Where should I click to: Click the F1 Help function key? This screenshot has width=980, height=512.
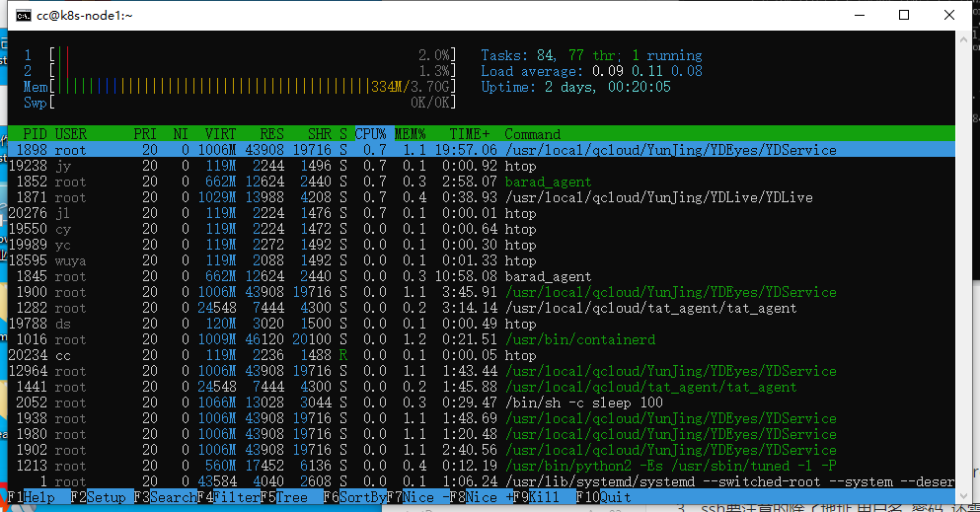[32, 497]
